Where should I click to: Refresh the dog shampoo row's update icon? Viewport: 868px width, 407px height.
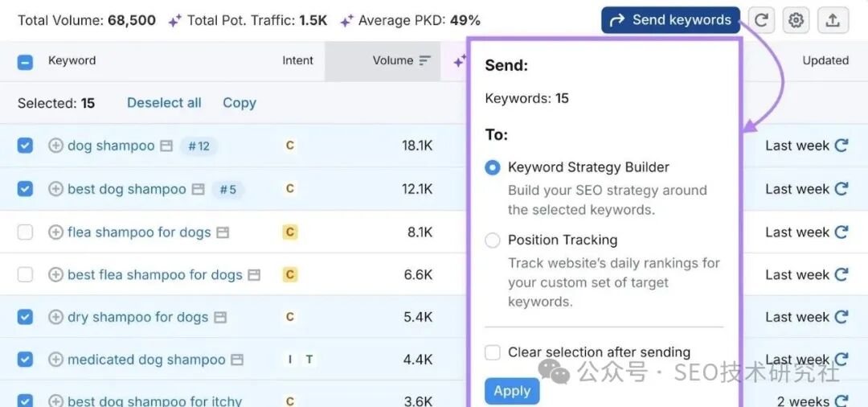click(x=841, y=146)
